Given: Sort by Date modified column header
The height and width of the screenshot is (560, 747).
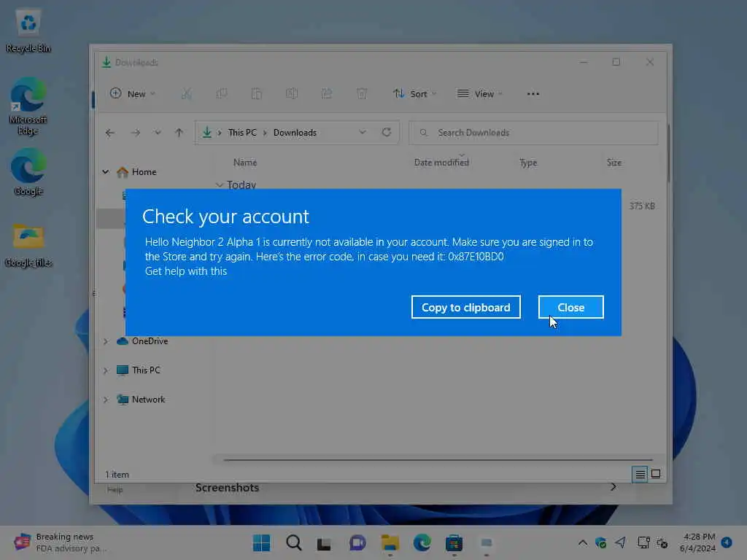Looking at the screenshot, I should pos(441,163).
